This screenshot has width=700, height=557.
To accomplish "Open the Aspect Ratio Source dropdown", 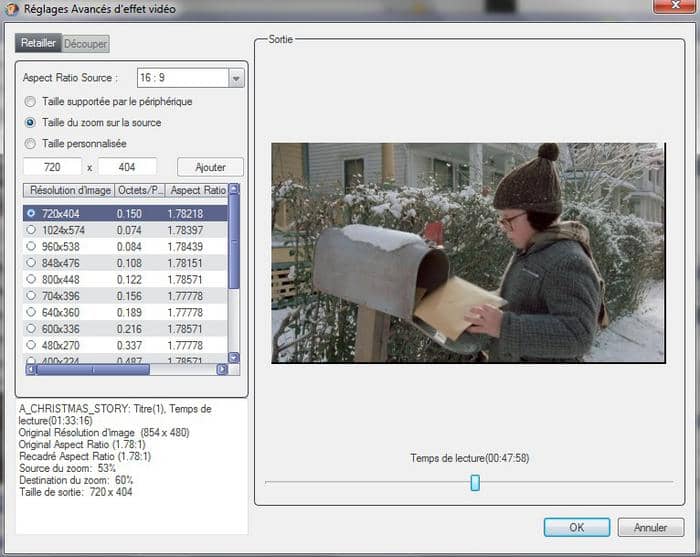I will [236, 78].
